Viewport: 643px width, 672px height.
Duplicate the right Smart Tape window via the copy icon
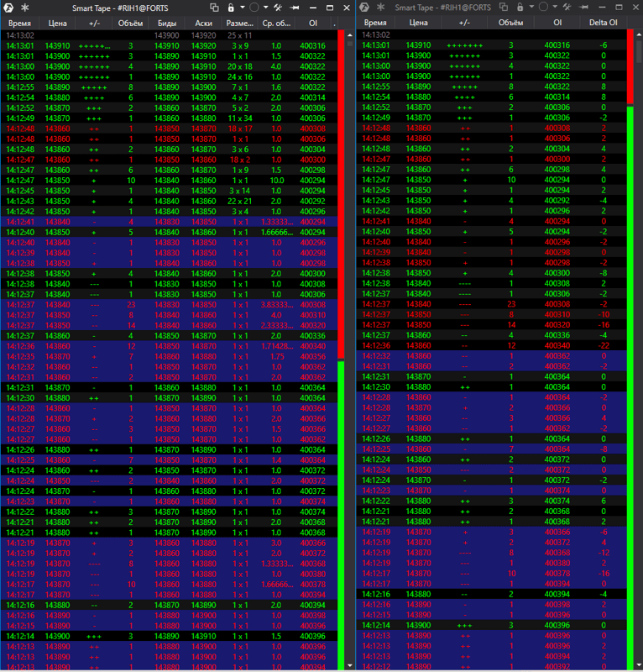click(504, 7)
